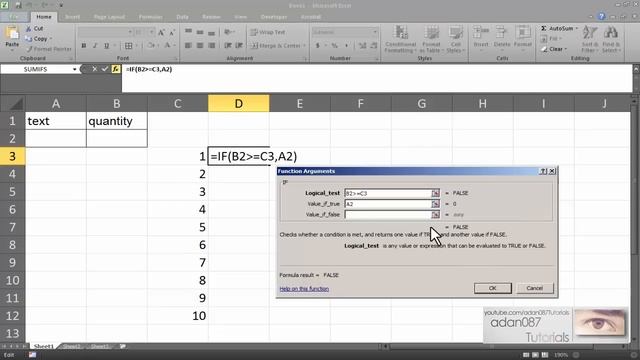Click the Copy command
Screen dimensions: 640x360
pyautogui.click(x=38, y=39)
